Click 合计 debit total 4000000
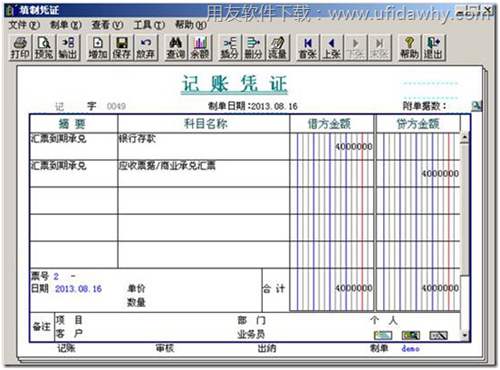Screen dimensions: 500x370 coord(353,288)
